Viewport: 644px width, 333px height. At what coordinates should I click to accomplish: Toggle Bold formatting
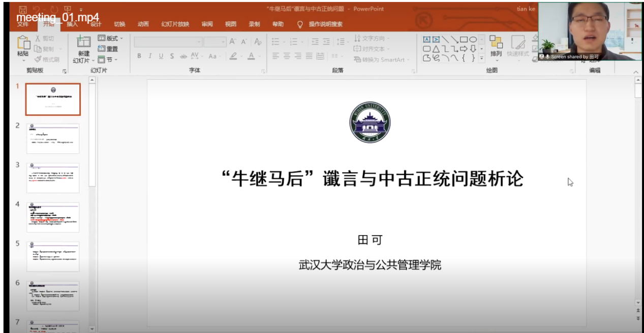click(139, 56)
